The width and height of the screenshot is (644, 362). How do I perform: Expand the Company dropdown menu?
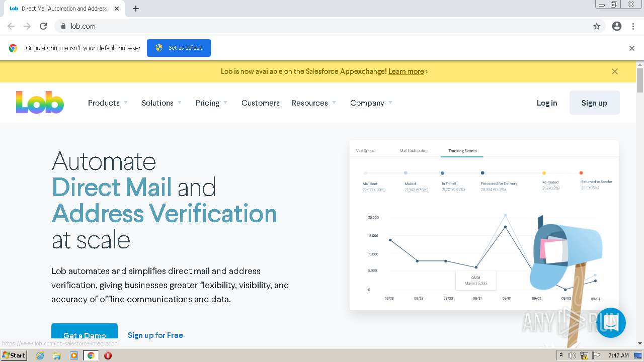click(371, 103)
